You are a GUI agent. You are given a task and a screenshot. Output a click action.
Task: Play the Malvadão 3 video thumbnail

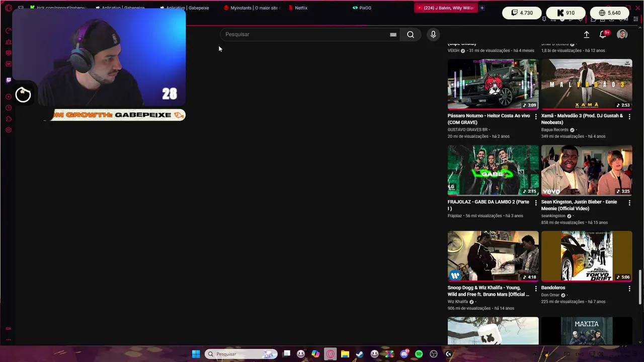[587, 84]
